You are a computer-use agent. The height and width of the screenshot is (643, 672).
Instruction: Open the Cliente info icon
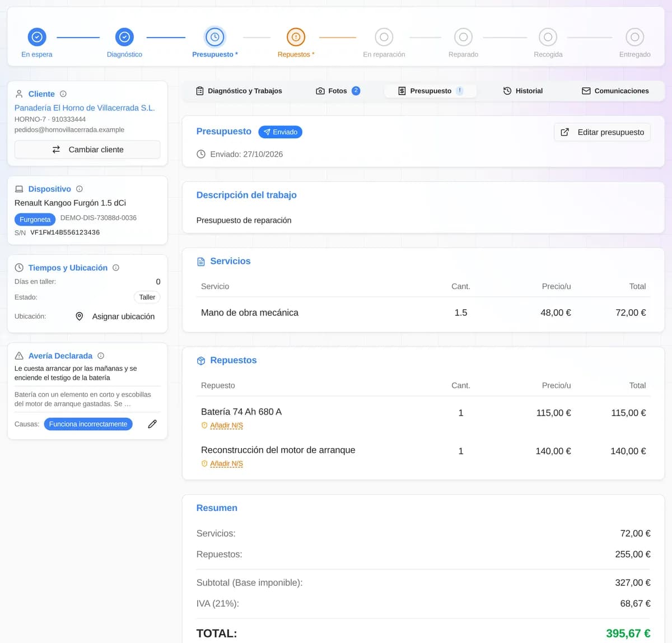63,94
